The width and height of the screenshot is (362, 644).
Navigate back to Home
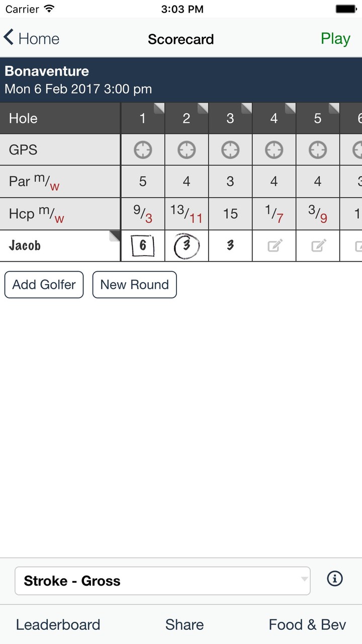(x=31, y=38)
